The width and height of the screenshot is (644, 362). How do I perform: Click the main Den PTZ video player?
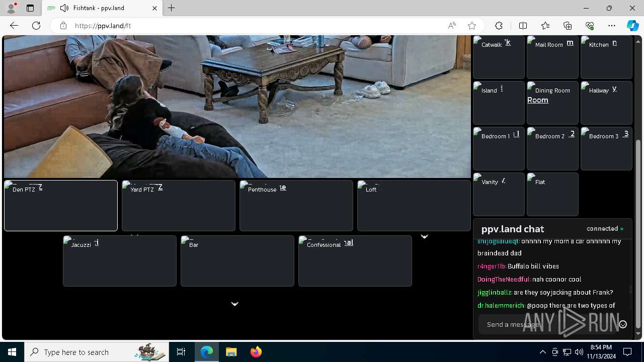(x=237, y=107)
